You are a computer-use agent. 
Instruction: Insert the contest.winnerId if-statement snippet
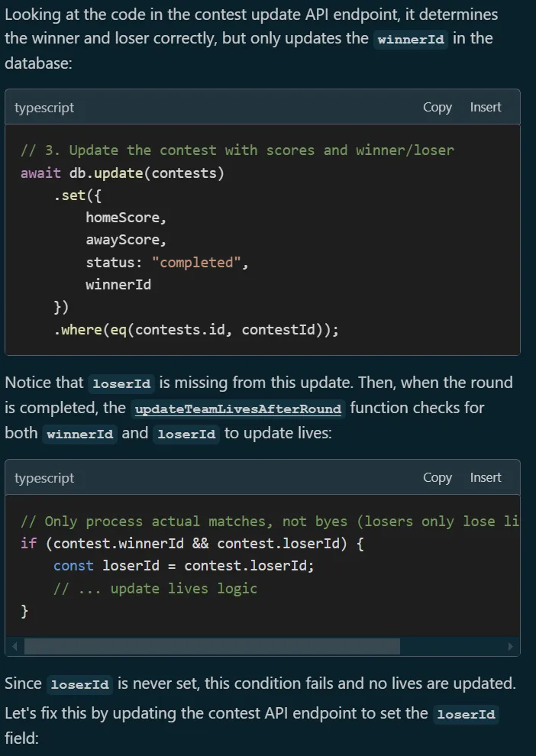tap(485, 478)
